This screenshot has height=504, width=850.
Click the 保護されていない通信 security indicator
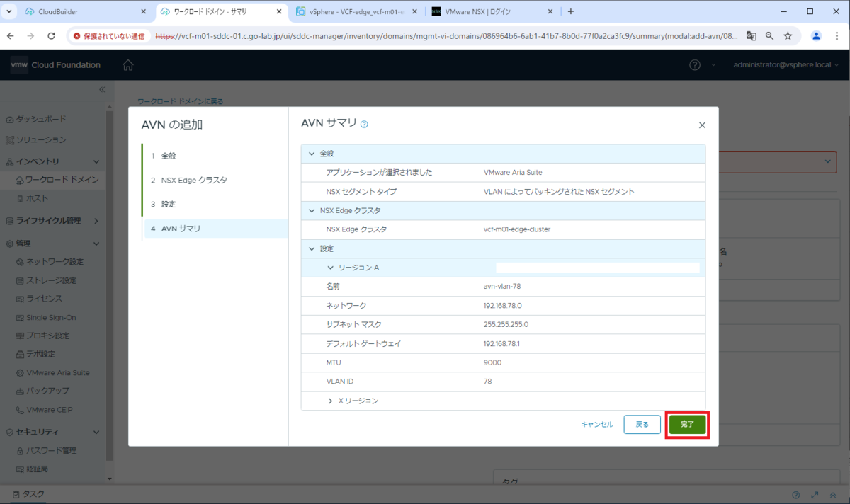coord(109,35)
